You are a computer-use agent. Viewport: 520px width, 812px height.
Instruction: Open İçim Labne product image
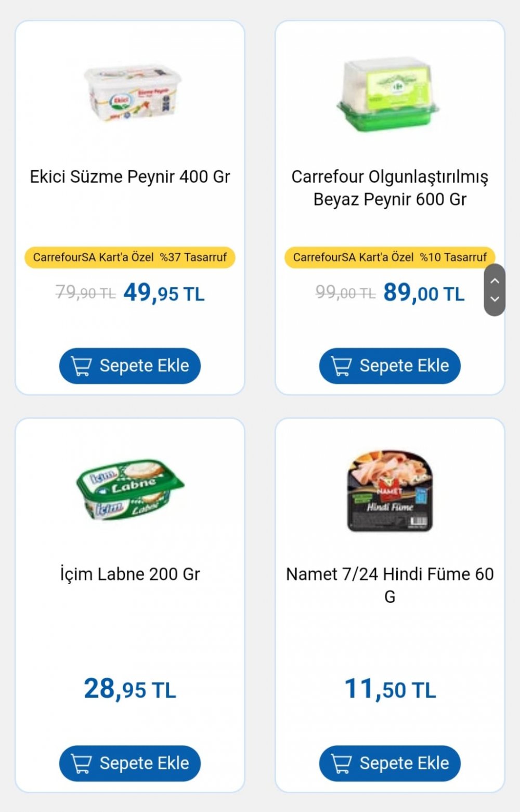pos(130,489)
